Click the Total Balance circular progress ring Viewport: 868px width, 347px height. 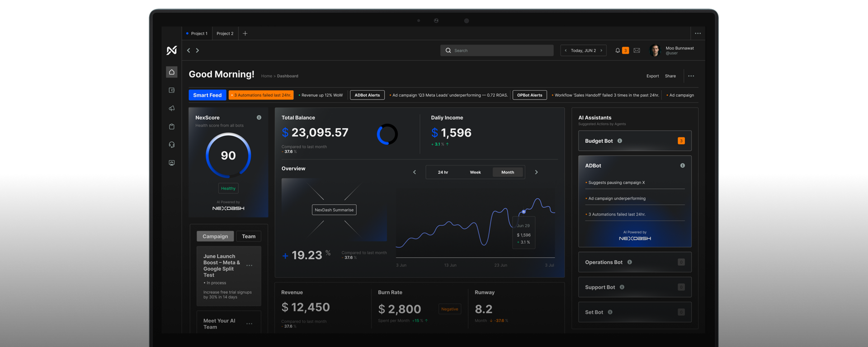point(387,134)
